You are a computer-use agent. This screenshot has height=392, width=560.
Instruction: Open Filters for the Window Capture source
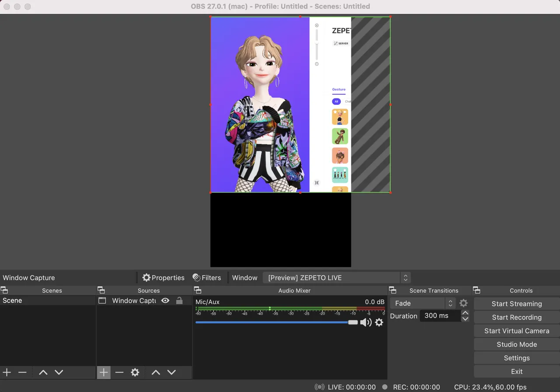(207, 278)
